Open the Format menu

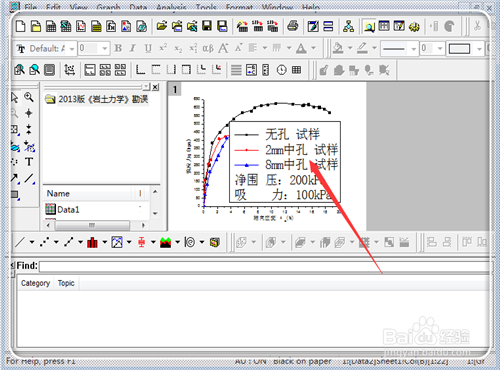pyautogui.click(x=239, y=7)
